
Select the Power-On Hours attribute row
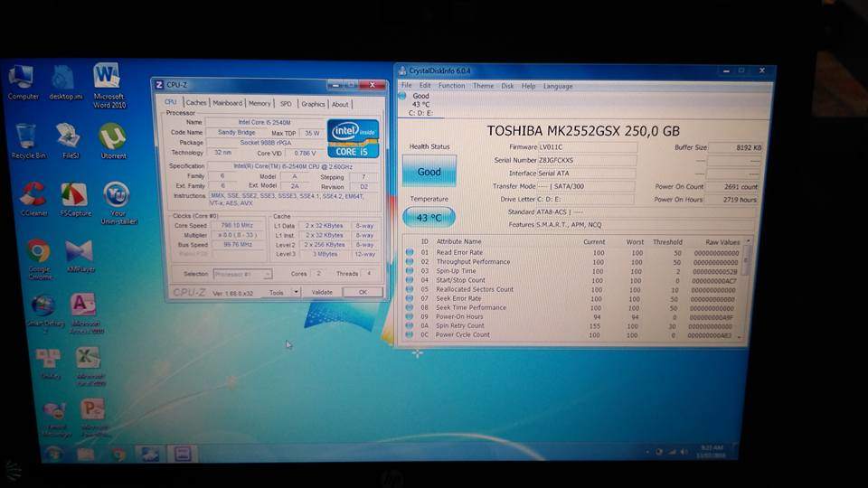point(576,317)
